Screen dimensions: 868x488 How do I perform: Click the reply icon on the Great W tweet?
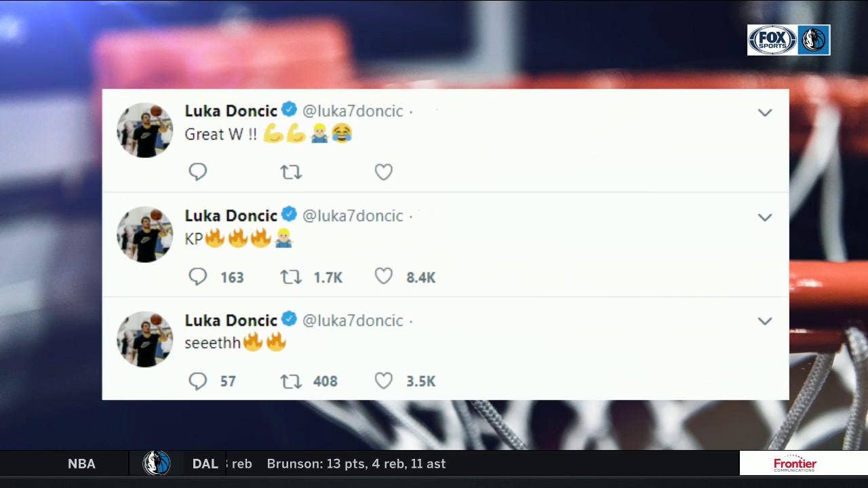pos(197,171)
